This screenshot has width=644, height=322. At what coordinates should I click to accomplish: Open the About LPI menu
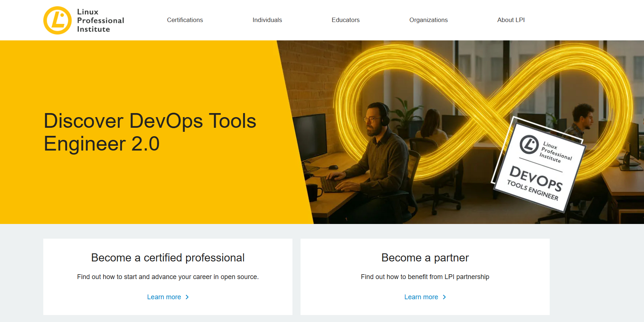tap(511, 20)
